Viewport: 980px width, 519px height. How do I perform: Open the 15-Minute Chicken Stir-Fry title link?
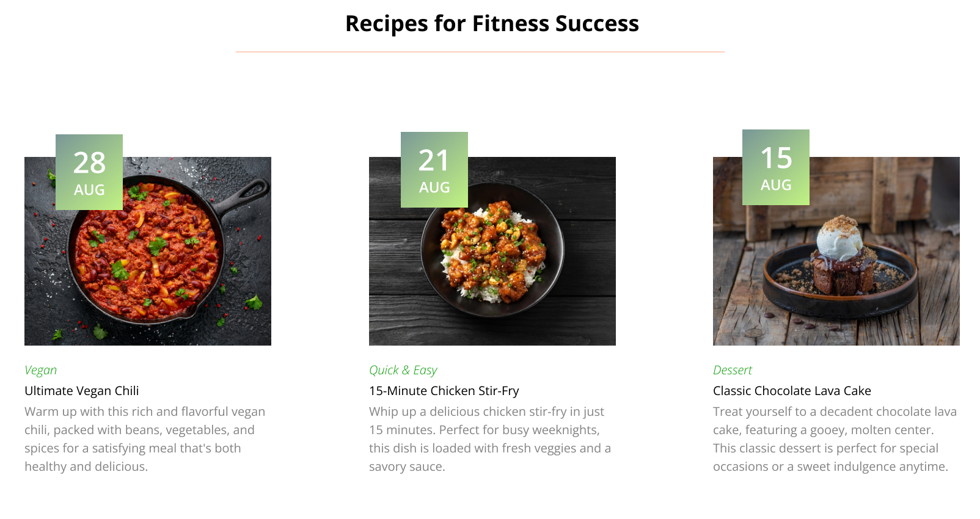tap(444, 391)
